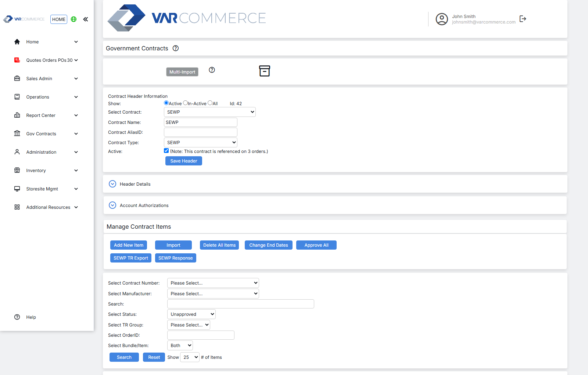588x375 pixels.
Task: Open the Select Manufacturer dropdown
Action: (213, 294)
